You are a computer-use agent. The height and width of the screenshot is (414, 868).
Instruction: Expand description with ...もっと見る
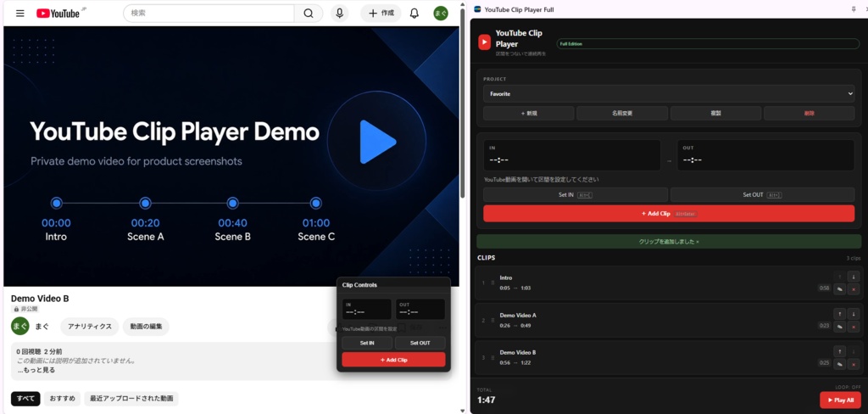click(x=36, y=370)
